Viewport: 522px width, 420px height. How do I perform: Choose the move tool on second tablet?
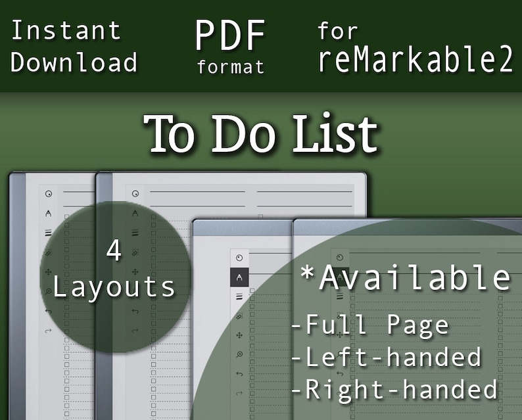[x=135, y=272]
